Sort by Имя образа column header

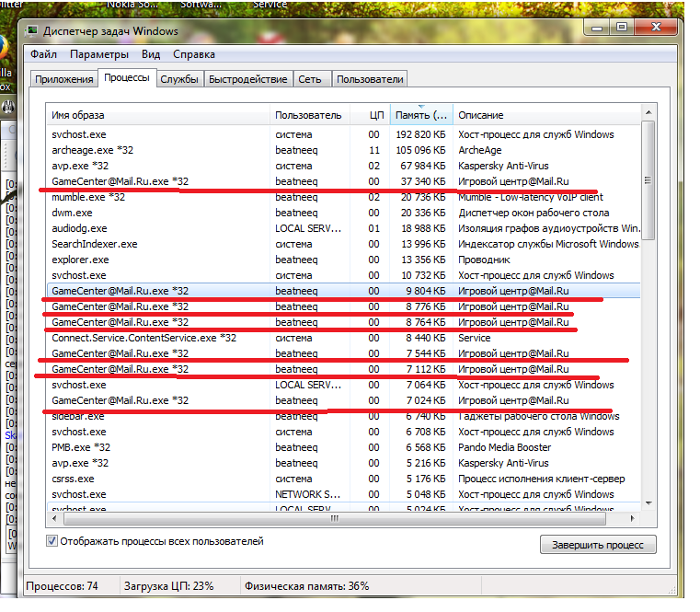[158, 115]
